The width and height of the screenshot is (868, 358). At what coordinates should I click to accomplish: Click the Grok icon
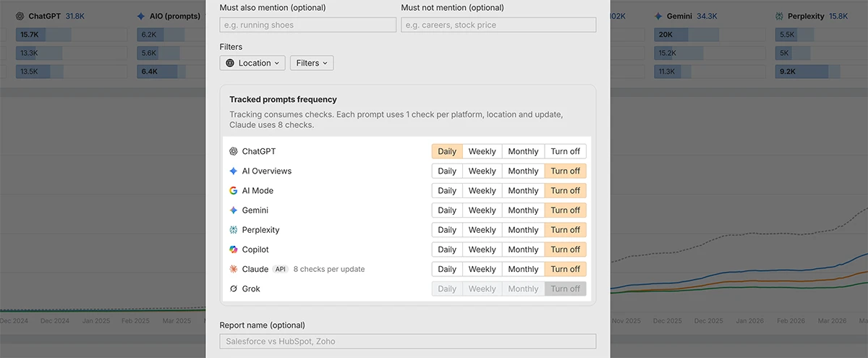[234, 289]
